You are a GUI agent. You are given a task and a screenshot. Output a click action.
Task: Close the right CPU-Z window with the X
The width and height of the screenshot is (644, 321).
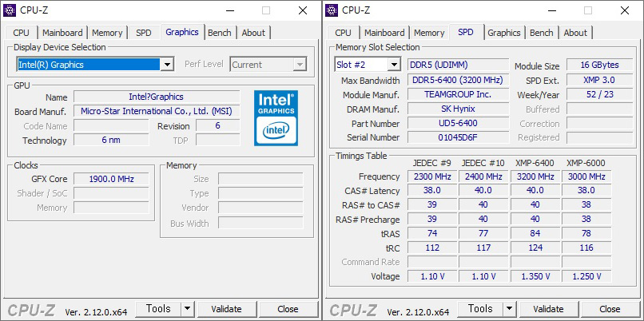[625, 10]
